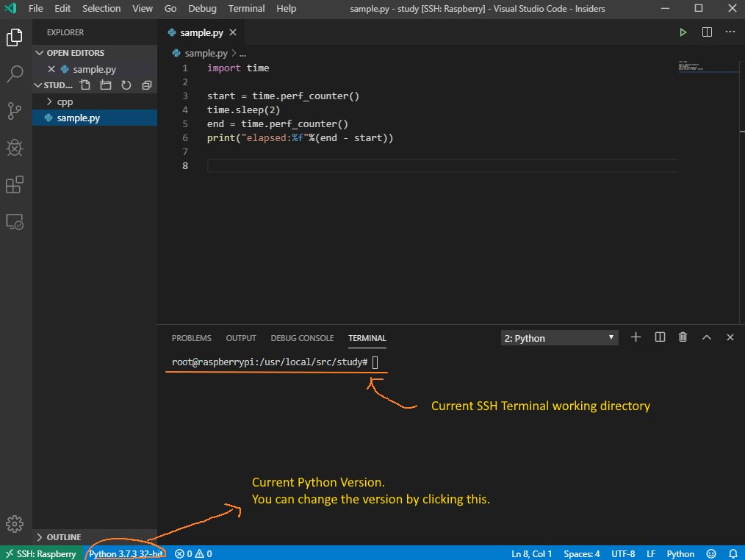This screenshot has width=745, height=560.
Task: Split the editor to the right
Action: [707, 32]
